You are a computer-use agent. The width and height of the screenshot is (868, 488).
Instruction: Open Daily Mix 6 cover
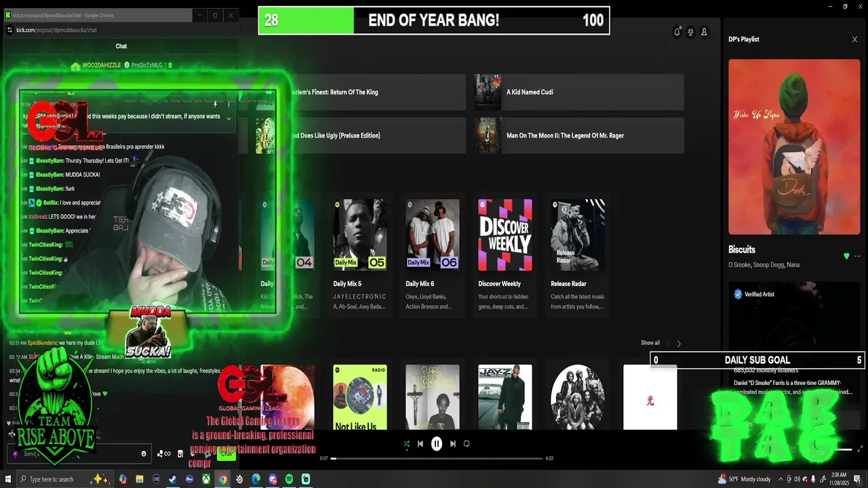[x=433, y=235]
